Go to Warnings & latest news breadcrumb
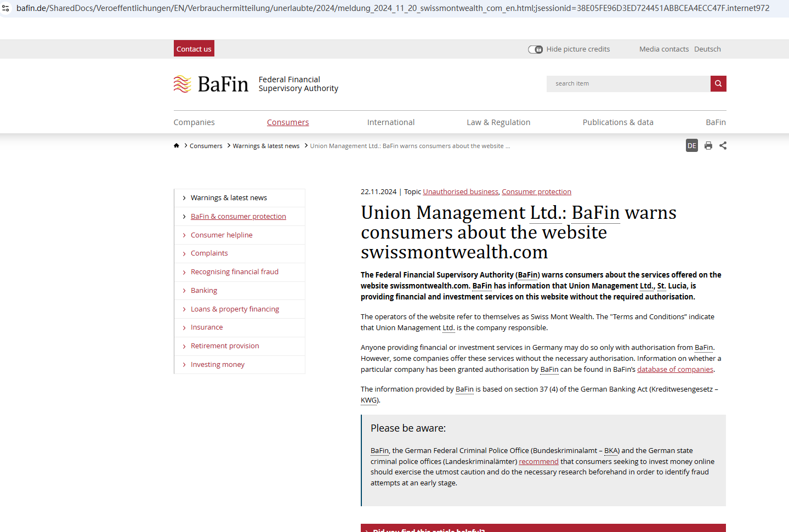Image resolution: width=789 pixels, height=532 pixels. click(x=266, y=146)
